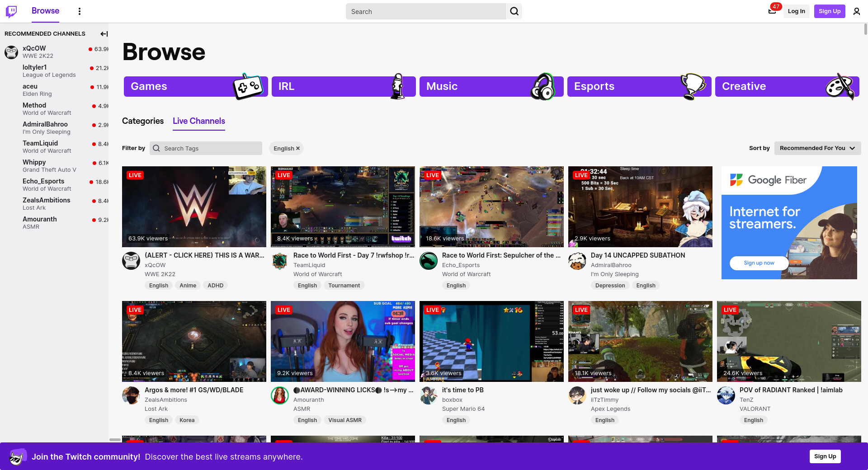Open ZealsAmbitions Lost Ark stream thumbnail
The width and height of the screenshot is (868, 470).
(x=194, y=341)
